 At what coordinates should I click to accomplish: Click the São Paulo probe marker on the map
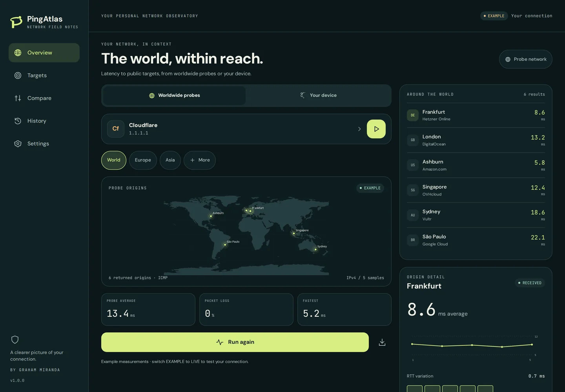pyautogui.click(x=225, y=245)
